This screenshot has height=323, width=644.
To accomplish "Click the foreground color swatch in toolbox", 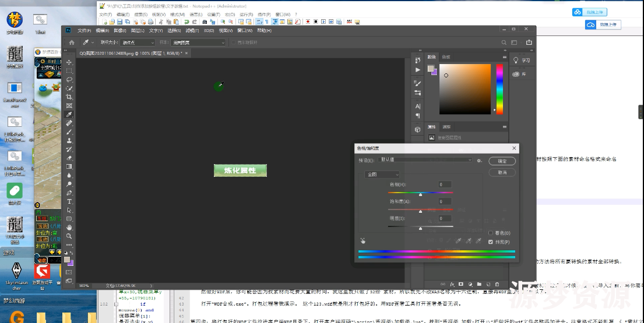I will tap(68, 260).
